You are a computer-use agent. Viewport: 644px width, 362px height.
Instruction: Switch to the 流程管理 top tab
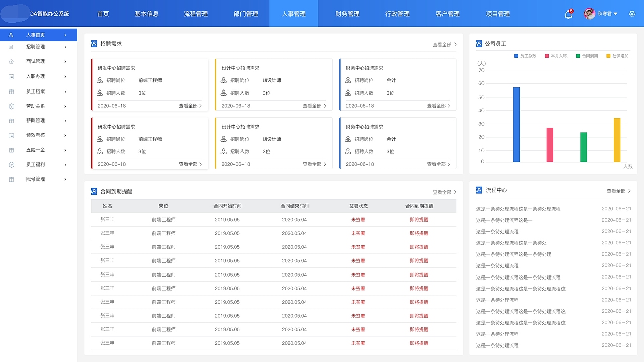(196, 14)
